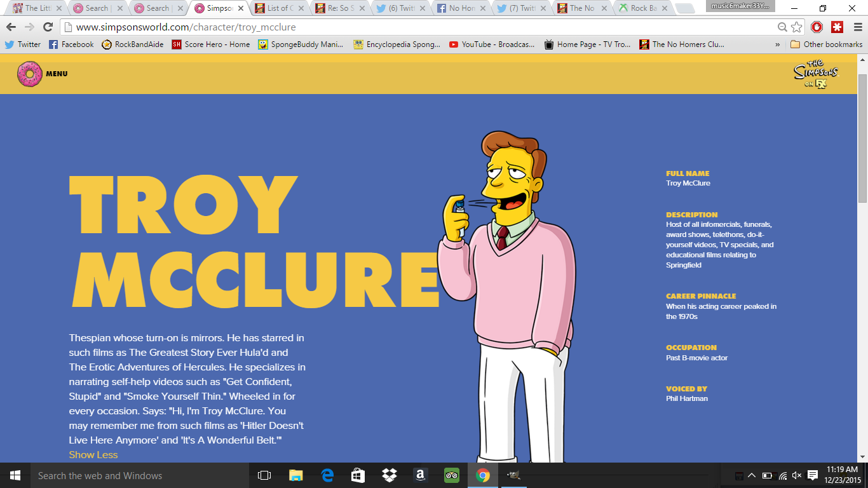Viewport: 868px width, 488px height.
Task: Open the Other bookmarks folder
Action: point(826,44)
